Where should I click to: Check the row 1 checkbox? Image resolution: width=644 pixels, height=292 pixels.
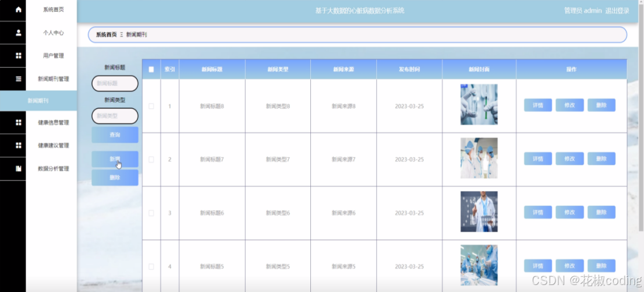click(151, 106)
